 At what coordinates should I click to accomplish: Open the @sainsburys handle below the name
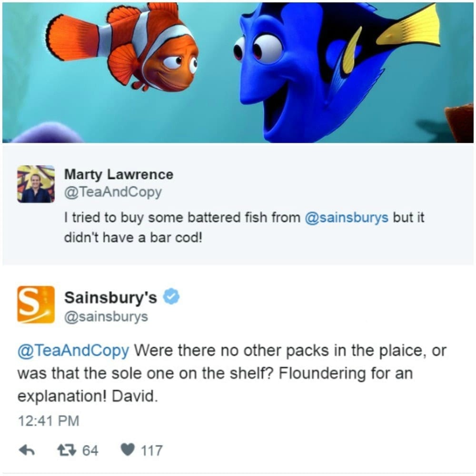[x=106, y=317]
